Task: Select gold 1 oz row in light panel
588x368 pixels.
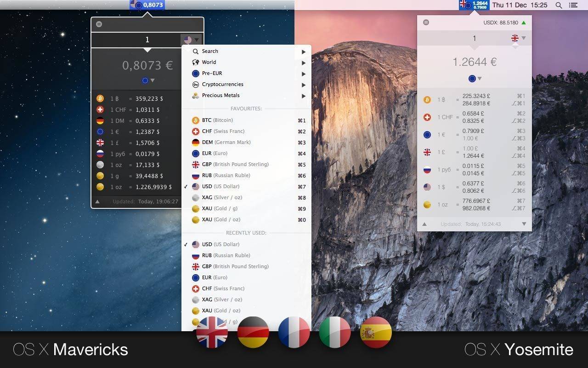Action: (x=475, y=205)
